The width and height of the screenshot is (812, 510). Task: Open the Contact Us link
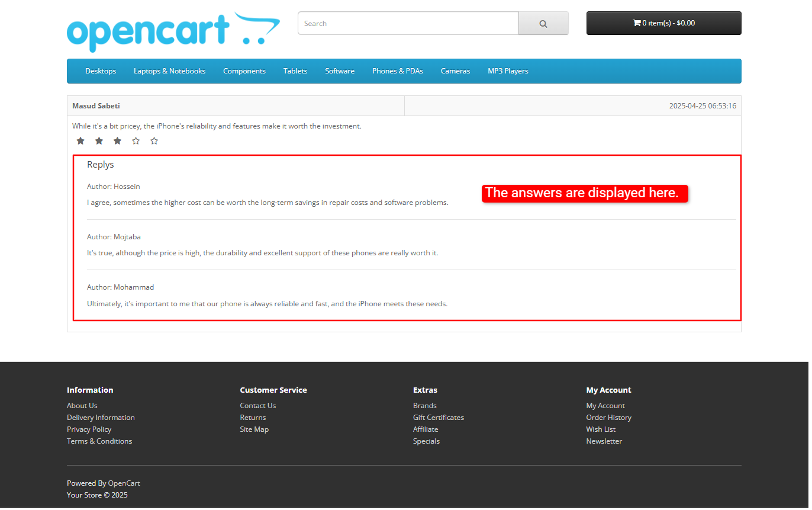click(x=259, y=407)
